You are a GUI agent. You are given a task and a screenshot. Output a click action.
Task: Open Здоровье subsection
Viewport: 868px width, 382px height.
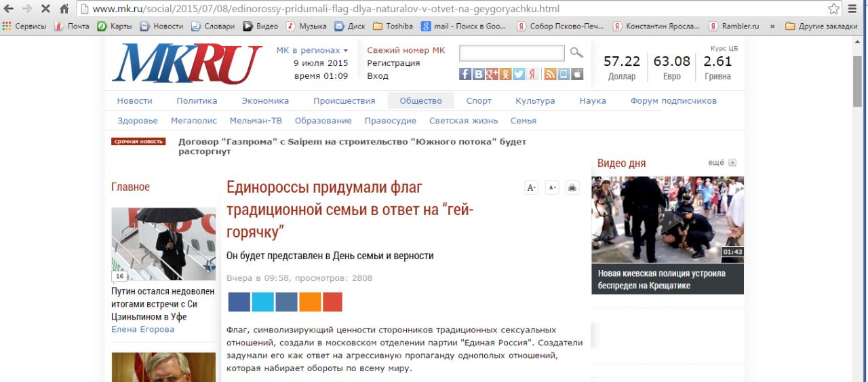[x=138, y=120]
